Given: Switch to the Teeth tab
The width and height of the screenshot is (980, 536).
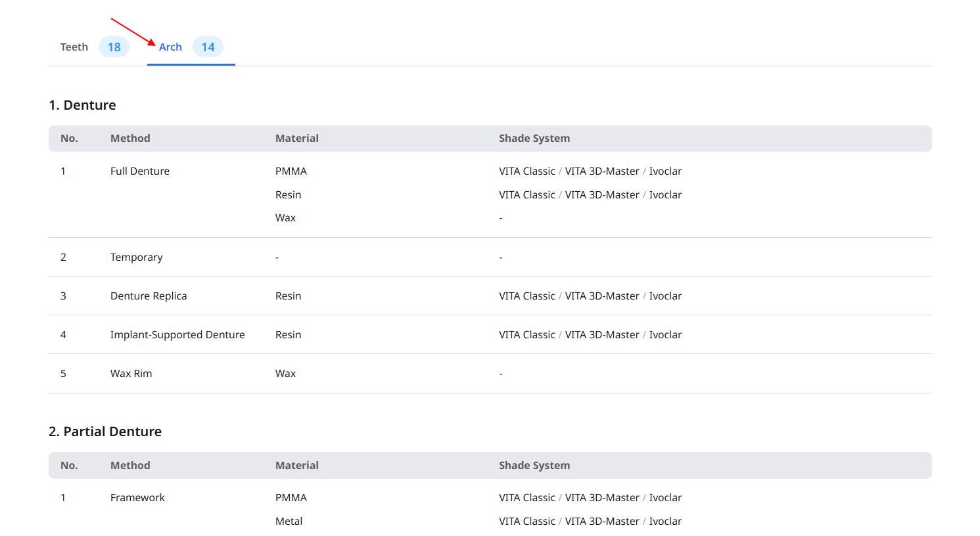Looking at the screenshot, I should [74, 47].
